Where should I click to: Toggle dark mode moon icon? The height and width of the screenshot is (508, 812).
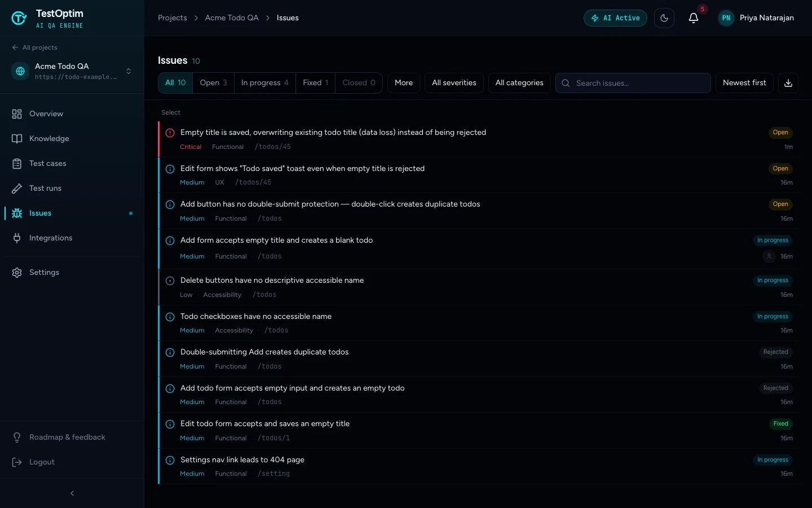coord(664,18)
